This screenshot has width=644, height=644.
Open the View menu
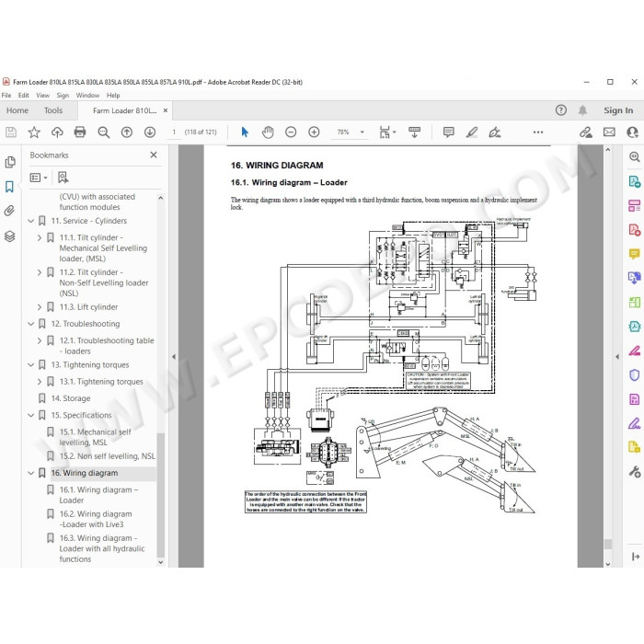[42, 96]
